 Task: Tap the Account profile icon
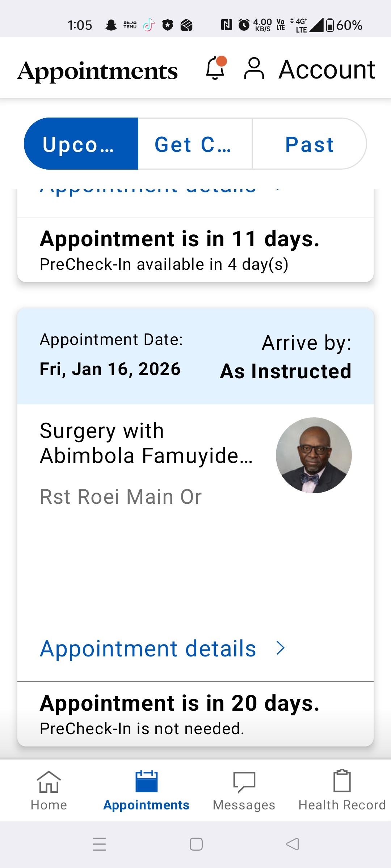point(254,68)
